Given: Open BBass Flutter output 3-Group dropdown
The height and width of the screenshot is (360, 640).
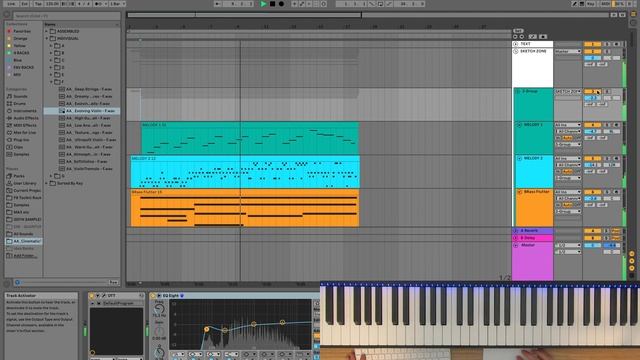Looking at the screenshot, I should point(568,211).
